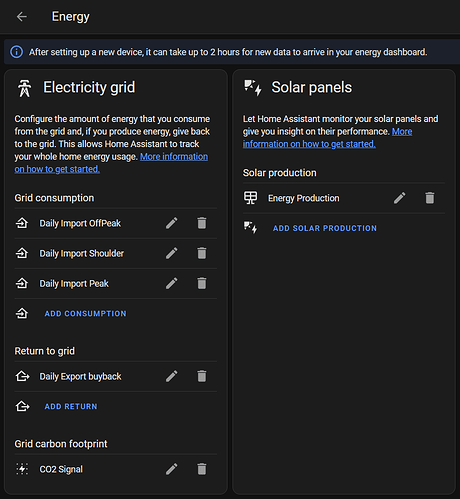Screen dimensions: 460x499
Task: Edit the Energy Production solar entry
Action: pos(400,198)
